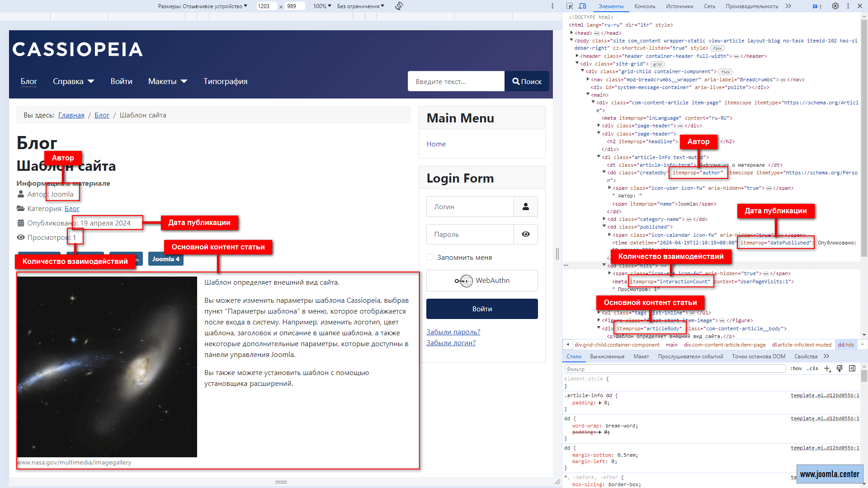Follow the Забыли пароль? link
Image resolution: width=868 pixels, height=488 pixels.
453,332
